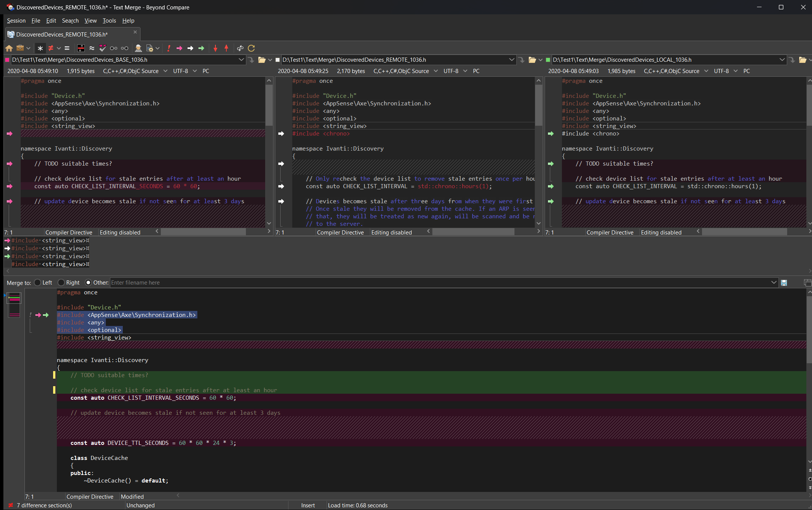The height and width of the screenshot is (510, 812).
Task: Close the DiscoveredDevices_REMOTE_1036.h* tab
Action: (x=135, y=32)
